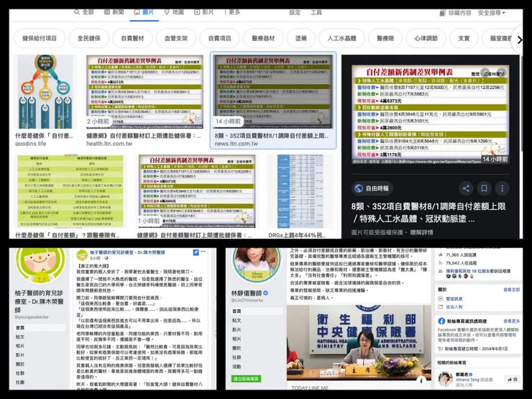
Task: Click 查看全部 in the 關於 section
Action: (x=512, y=290)
